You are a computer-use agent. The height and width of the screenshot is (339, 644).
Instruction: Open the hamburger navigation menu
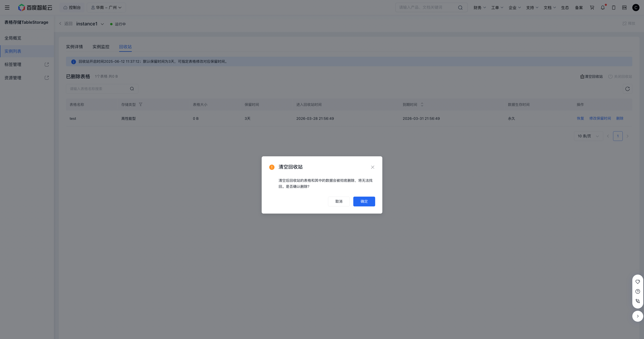[7, 8]
